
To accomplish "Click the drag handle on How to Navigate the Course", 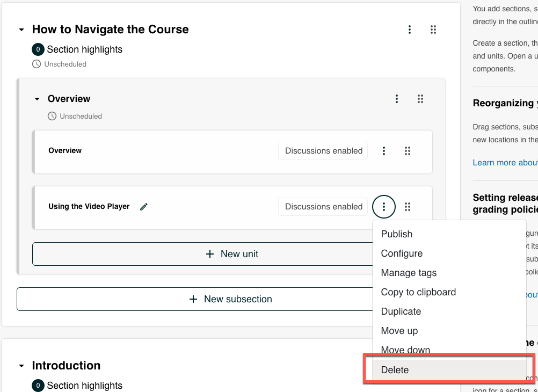I will coord(433,30).
